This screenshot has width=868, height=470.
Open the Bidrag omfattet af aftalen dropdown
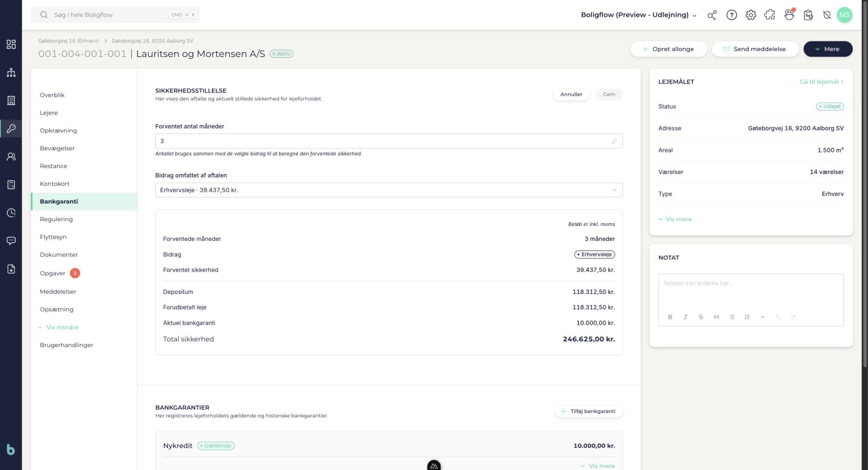pos(389,190)
